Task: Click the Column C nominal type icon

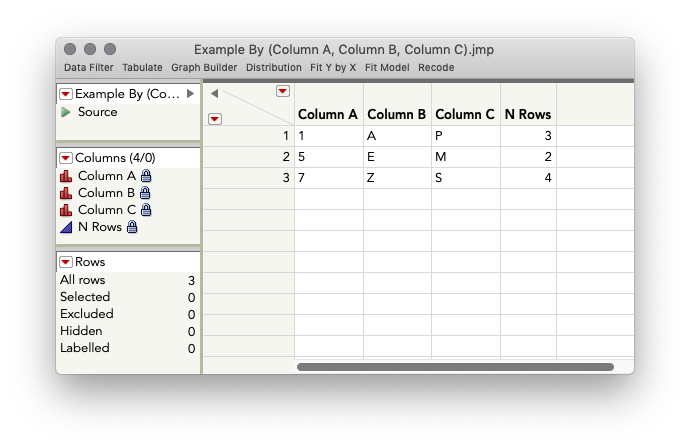Action: (x=66, y=210)
